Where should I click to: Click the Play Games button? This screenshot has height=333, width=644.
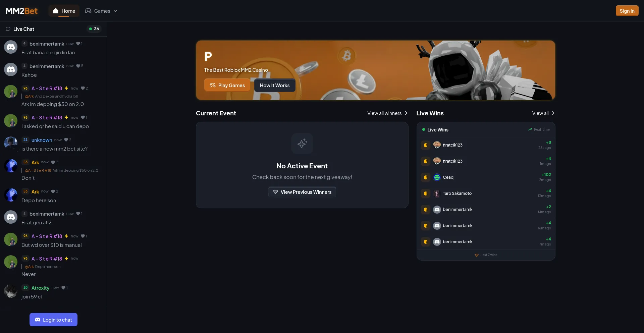pos(227,86)
